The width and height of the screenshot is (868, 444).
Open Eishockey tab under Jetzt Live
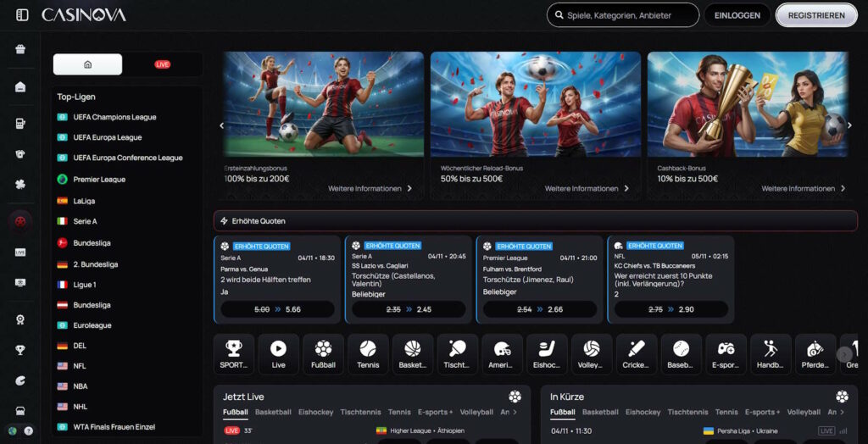pos(315,413)
